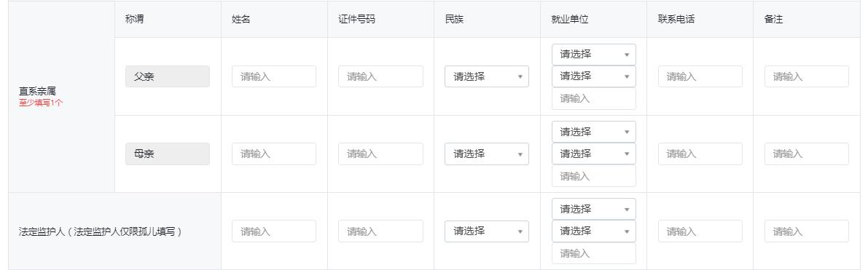The image size is (868, 270).
Task: Open legal guardian's first 就业单位 dropdown
Action: (593, 209)
